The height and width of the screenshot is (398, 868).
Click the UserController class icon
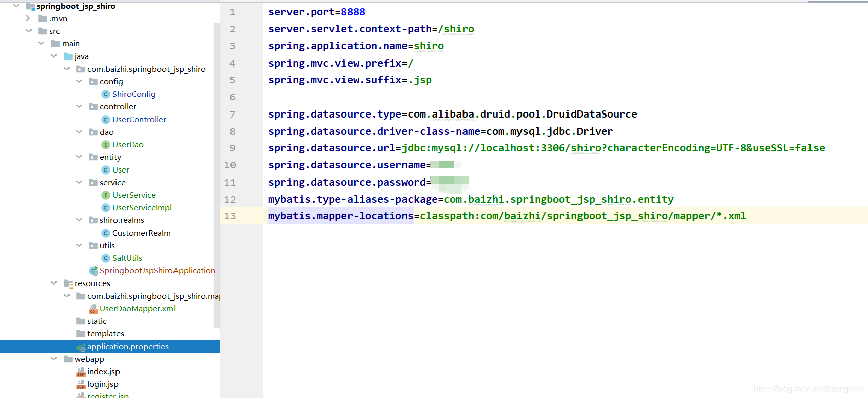[x=106, y=120]
